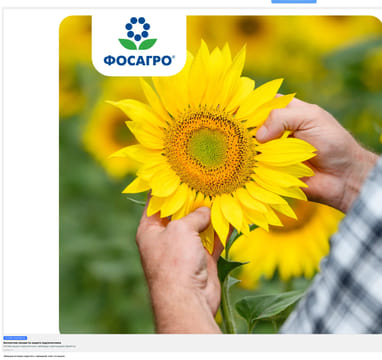Open the bold headline under the blue tag
This screenshot has width=382, height=360.
click(32, 343)
